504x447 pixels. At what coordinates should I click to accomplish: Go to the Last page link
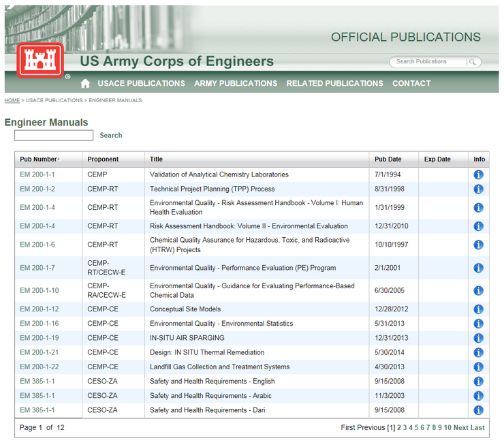pos(477,428)
